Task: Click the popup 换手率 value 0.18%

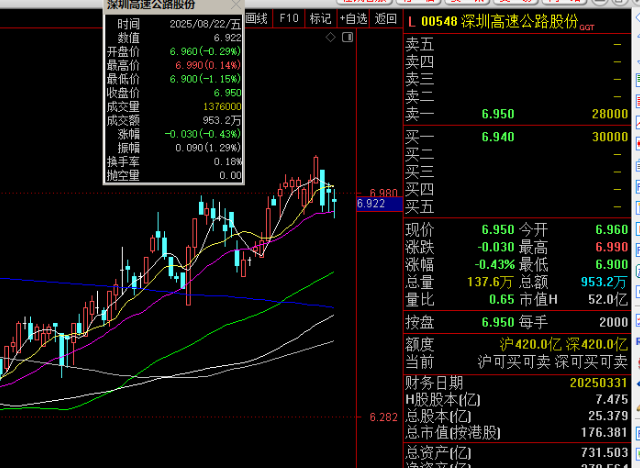Action: point(227,162)
